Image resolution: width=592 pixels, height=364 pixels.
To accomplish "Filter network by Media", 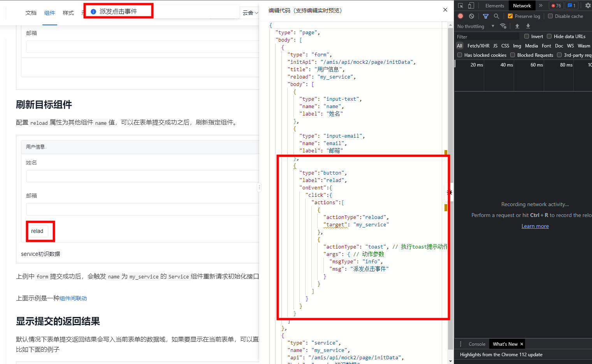I will (x=531, y=45).
